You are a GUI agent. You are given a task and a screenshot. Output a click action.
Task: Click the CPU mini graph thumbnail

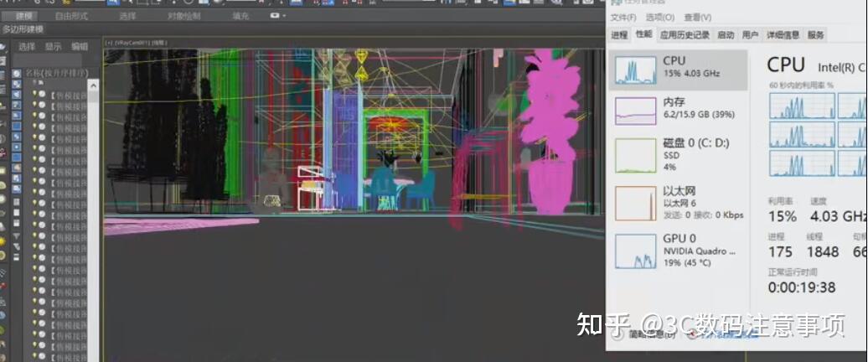point(635,70)
